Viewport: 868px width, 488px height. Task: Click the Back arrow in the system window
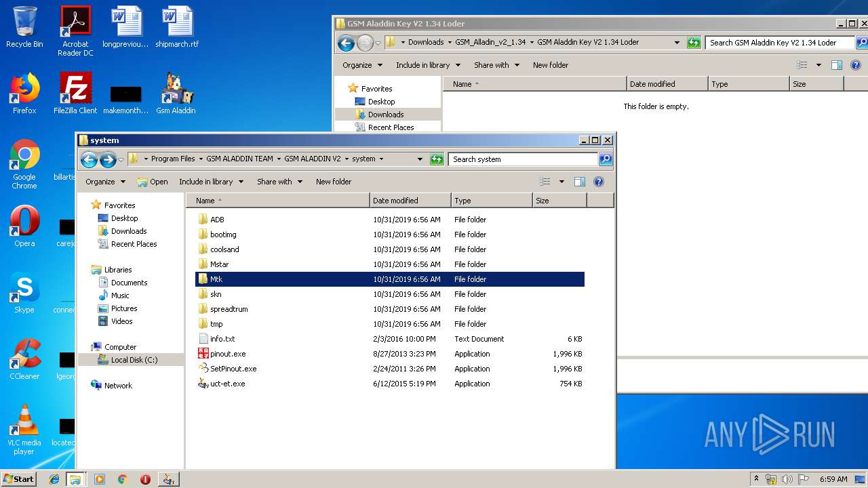click(x=89, y=159)
